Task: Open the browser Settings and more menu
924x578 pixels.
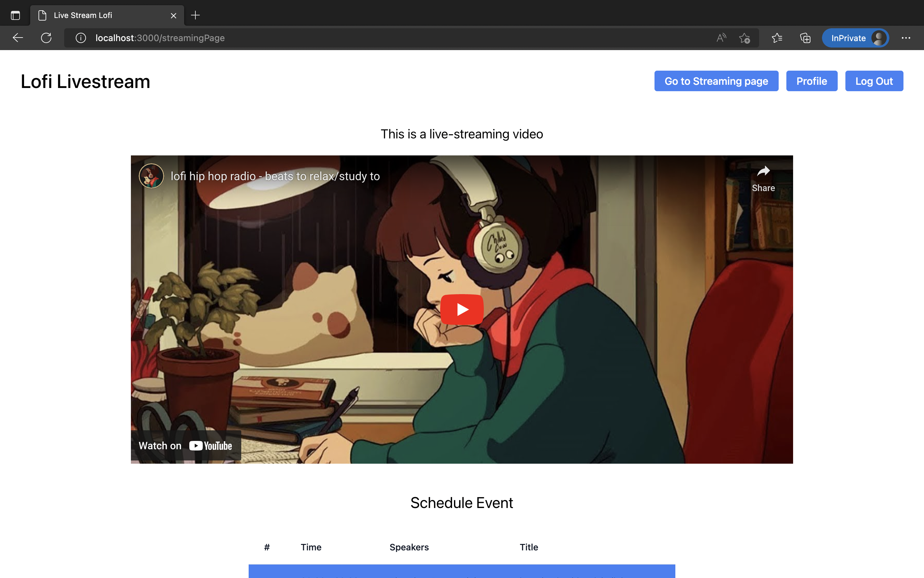Action: (906, 38)
